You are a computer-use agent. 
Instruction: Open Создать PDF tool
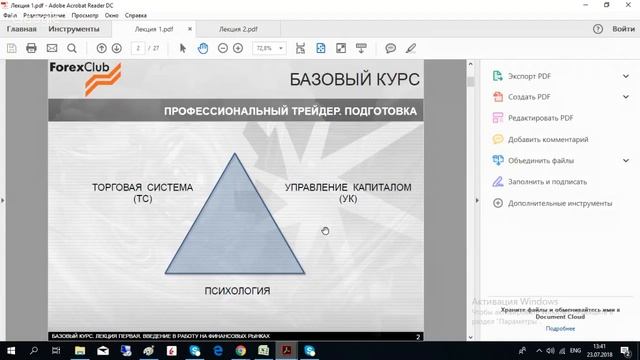529,97
